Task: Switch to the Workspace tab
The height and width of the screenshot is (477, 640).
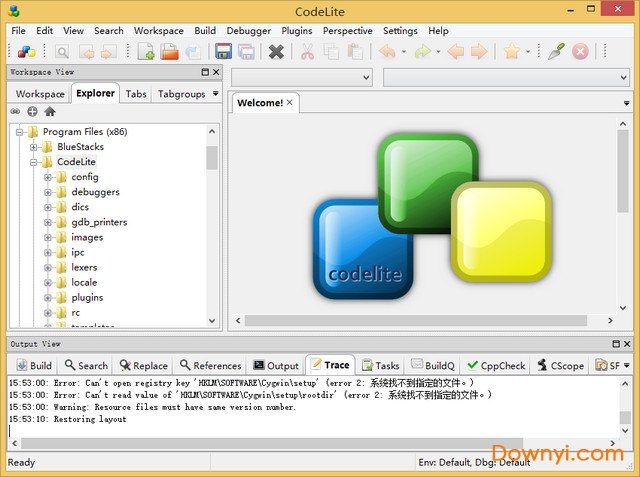Action: (40, 94)
